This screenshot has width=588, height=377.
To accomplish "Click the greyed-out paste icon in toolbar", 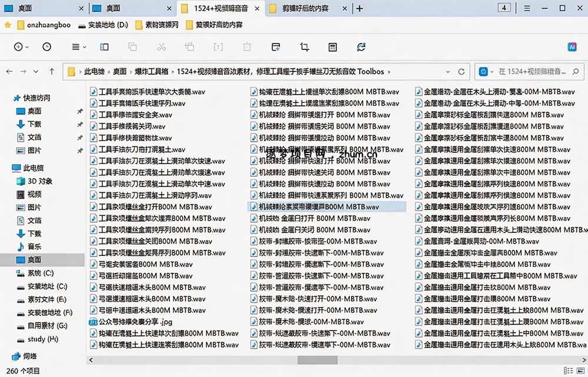I will tap(189, 47).
